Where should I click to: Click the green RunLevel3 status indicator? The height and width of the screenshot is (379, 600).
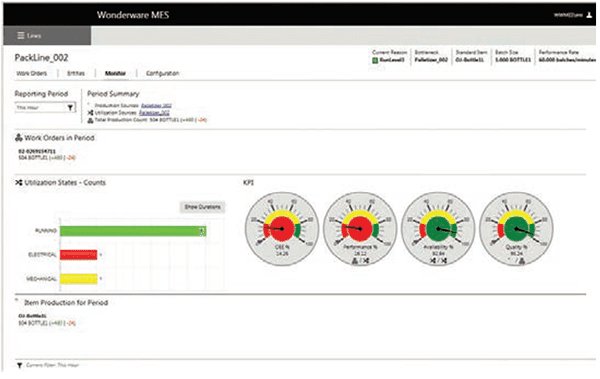[x=375, y=60]
